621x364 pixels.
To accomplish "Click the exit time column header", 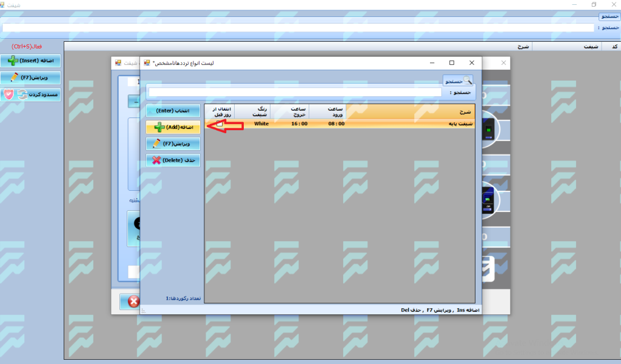I will 289,111.
